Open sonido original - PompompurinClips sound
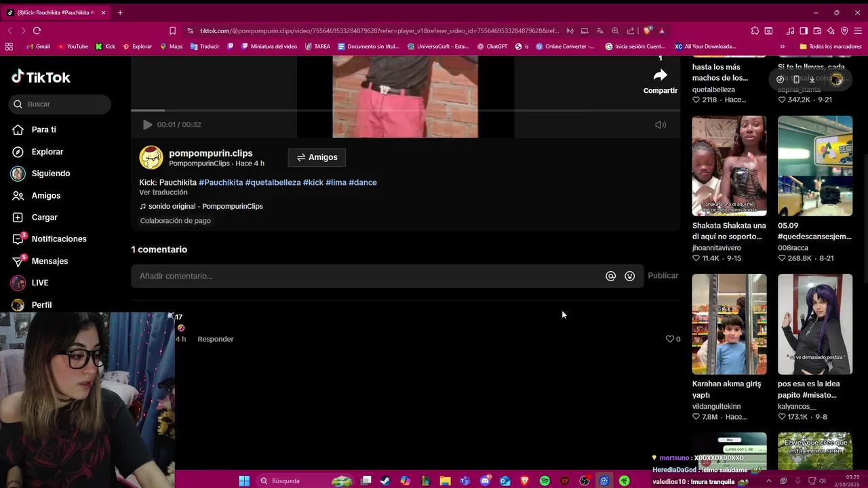This screenshot has width=868, height=488. pyautogui.click(x=201, y=206)
